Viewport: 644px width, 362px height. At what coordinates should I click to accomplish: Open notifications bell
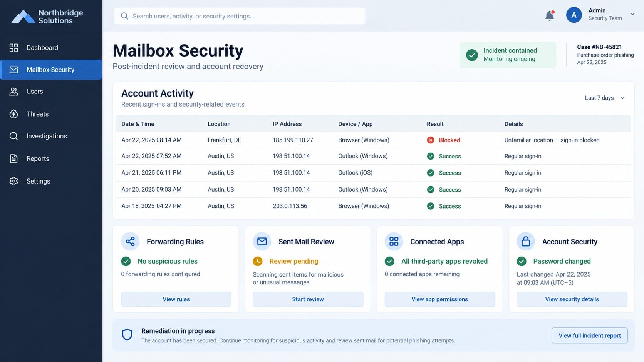pos(550,15)
